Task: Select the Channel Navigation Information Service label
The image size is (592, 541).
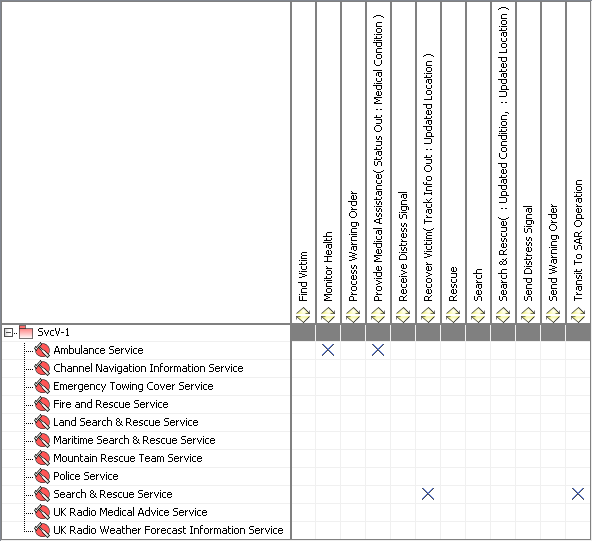Action: (148, 368)
